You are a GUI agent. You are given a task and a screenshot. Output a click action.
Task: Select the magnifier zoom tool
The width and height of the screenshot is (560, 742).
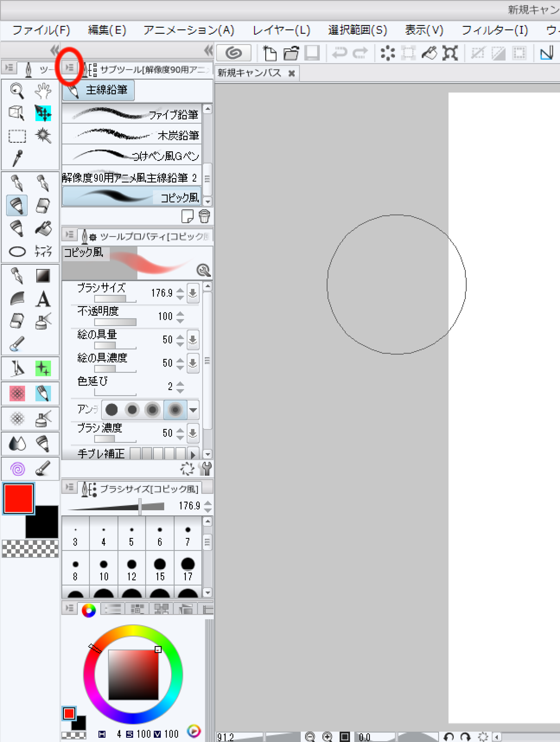tap(17, 91)
